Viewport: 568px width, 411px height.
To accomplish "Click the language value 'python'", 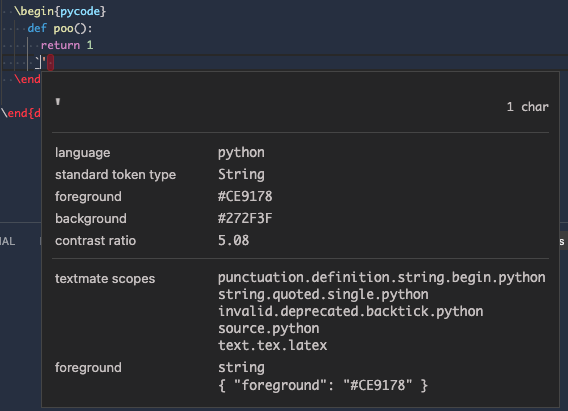I will tap(241, 153).
